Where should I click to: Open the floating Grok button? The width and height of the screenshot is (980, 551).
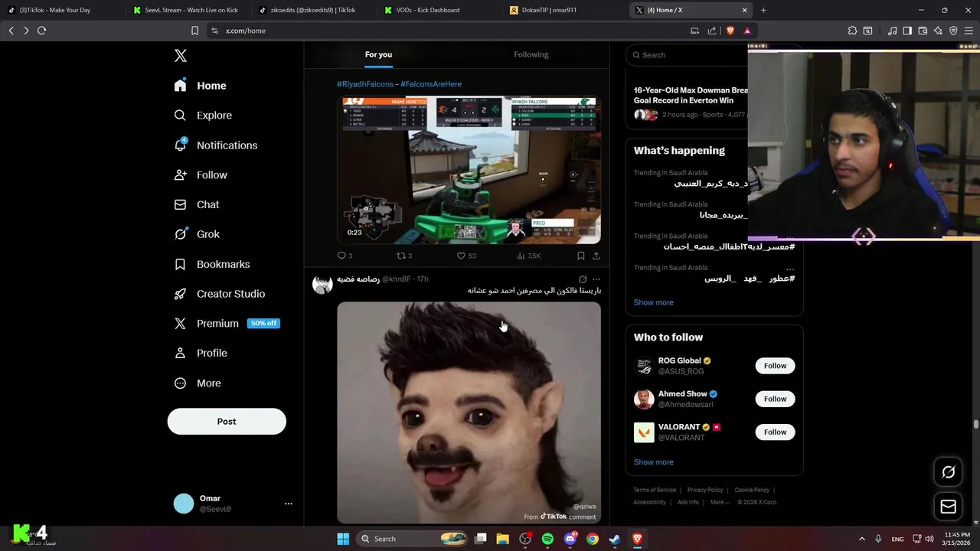948,472
